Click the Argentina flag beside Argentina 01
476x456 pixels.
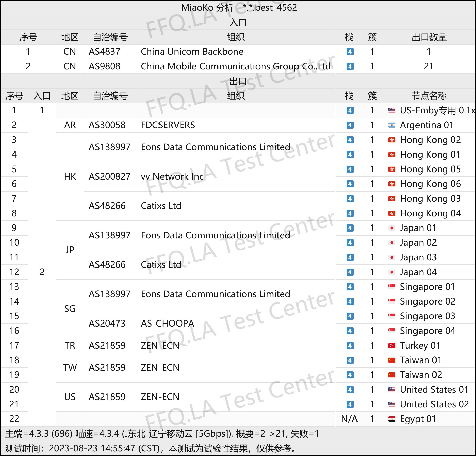pos(392,125)
